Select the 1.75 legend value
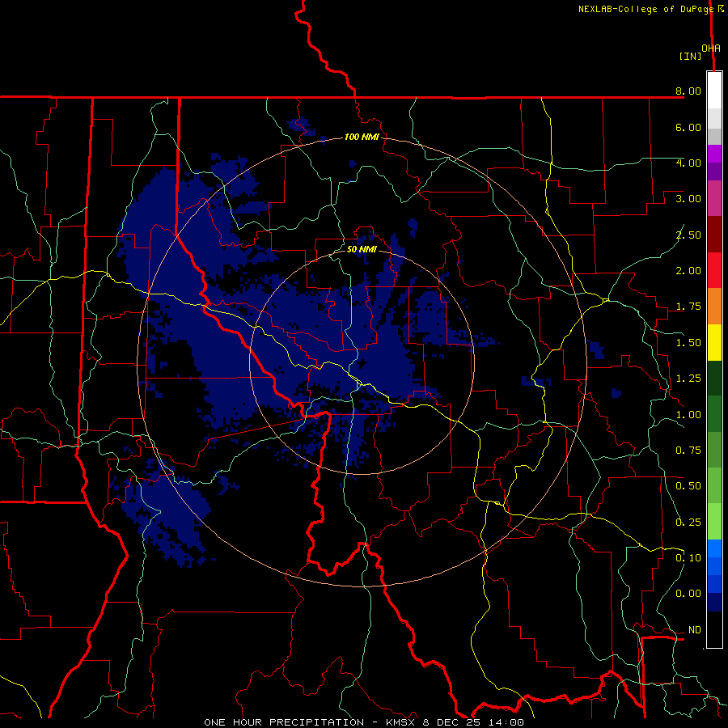 pos(688,307)
